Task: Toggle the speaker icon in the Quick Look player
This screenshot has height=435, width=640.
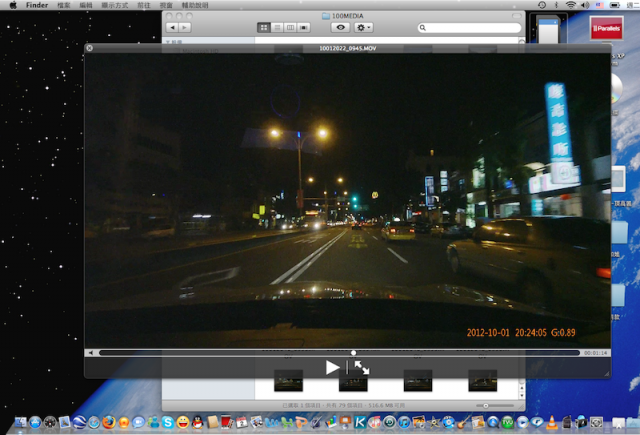Action: 91,353
